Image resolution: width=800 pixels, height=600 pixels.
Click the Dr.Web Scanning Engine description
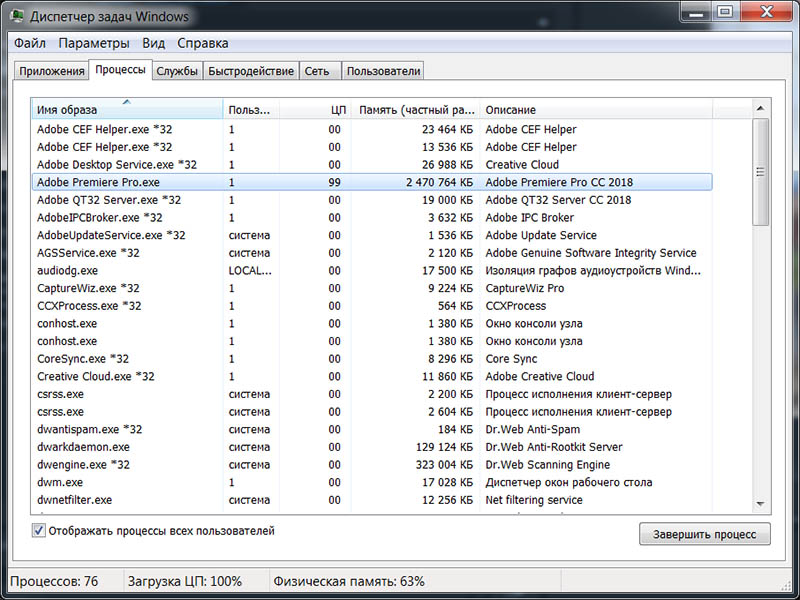pos(547,464)
